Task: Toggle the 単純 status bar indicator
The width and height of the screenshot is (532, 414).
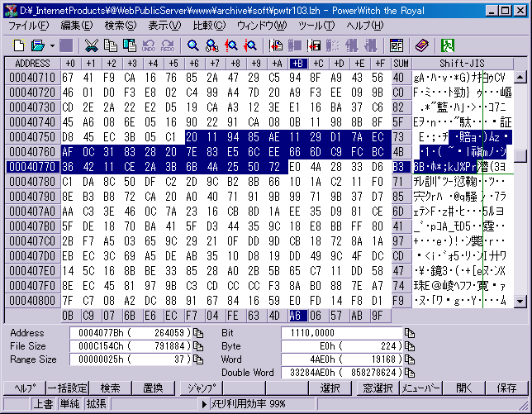Action: (x=69, y=404)
